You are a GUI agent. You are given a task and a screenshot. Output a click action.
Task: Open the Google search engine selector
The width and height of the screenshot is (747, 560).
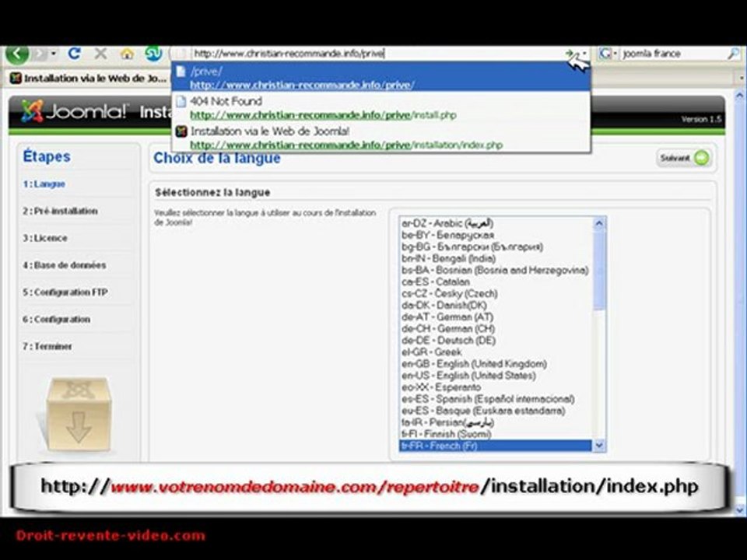[x=608, y=54]
